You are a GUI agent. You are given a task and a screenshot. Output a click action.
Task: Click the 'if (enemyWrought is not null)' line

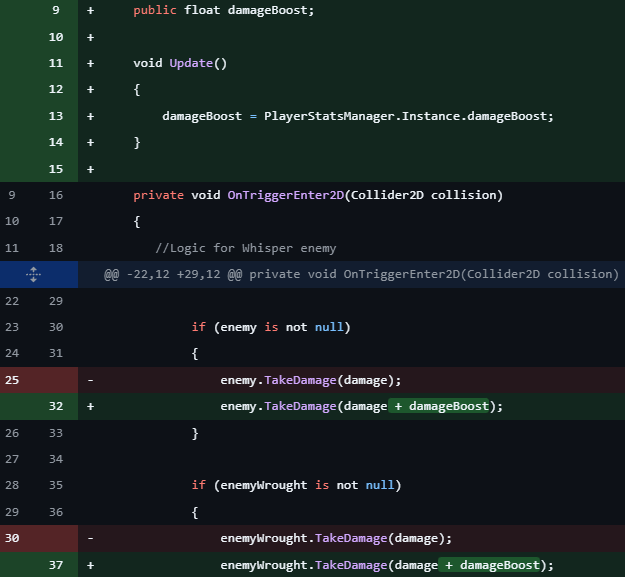pyautogui.click(x=296, y=485)
